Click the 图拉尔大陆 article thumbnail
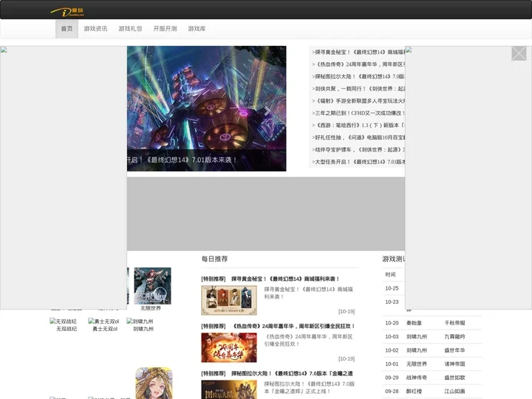This screenshot has width=532, height=399. click(x=229, y=389)
